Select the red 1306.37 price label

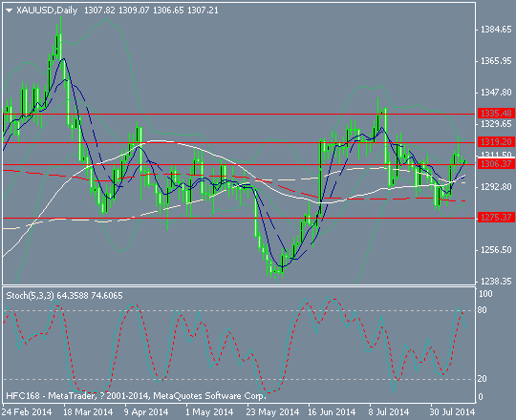(x=496, y=163)
